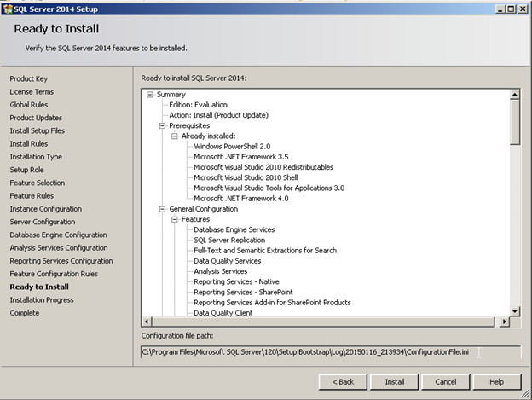
Task: Select Server Configuration in the sidebar
Action: click(43, 222)
